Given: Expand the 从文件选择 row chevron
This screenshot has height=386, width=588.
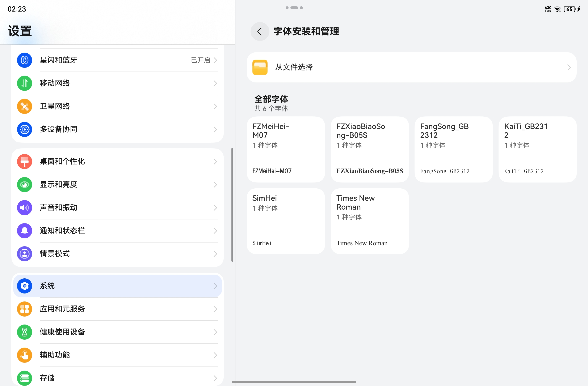Looking at the screenshot, I should [x=569, y=67].
